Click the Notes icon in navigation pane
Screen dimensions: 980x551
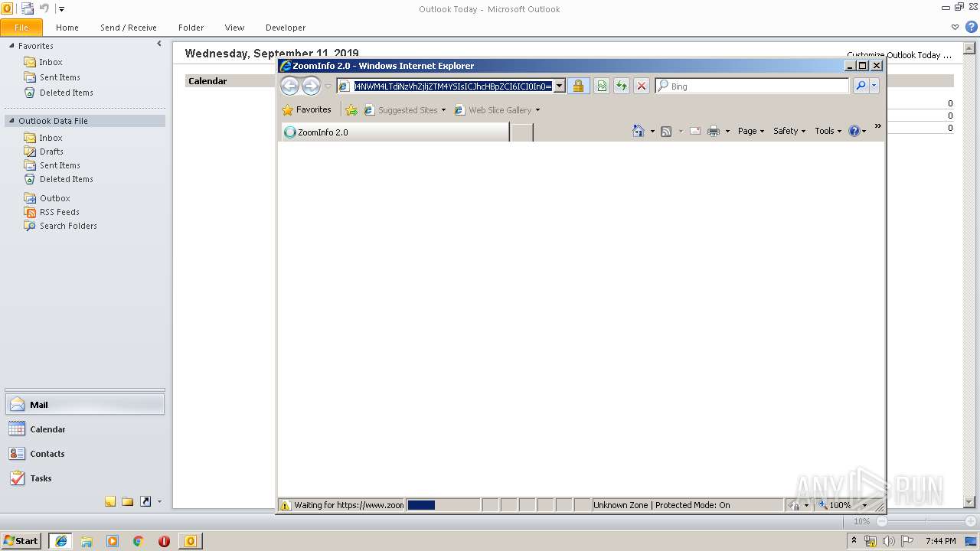tap(110, 502)
